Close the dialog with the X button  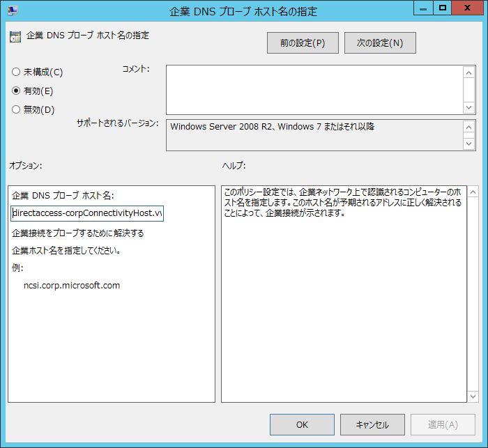tap(467, 8)
